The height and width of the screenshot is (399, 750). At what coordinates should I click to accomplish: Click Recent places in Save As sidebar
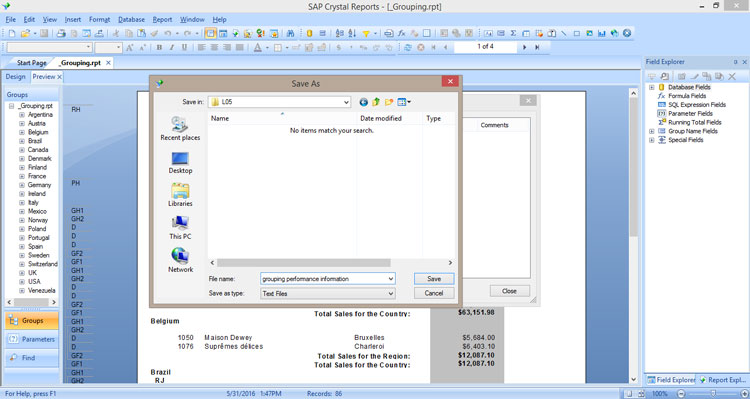pyautogui.click(x=180, y=129)
